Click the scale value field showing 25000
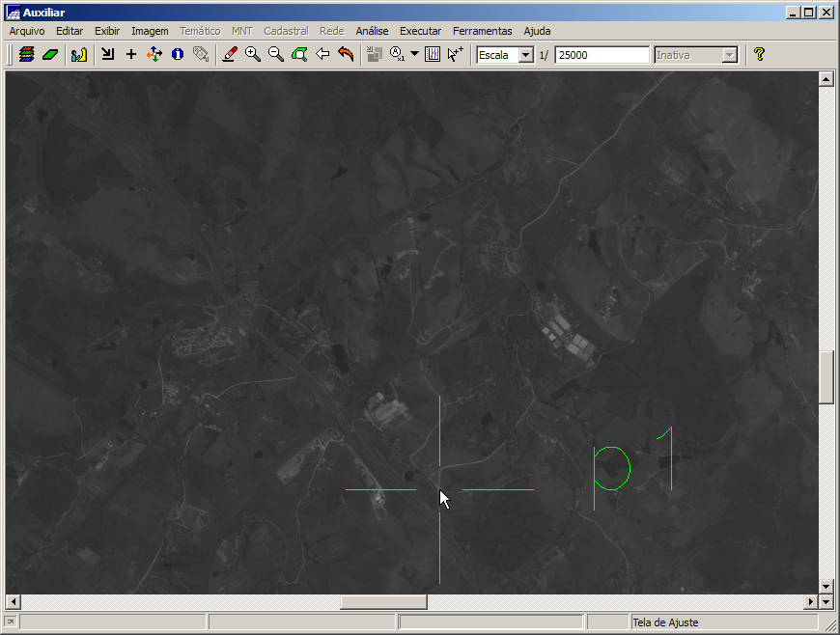This screenshot has height=635, width=840. tap(602, 55)
